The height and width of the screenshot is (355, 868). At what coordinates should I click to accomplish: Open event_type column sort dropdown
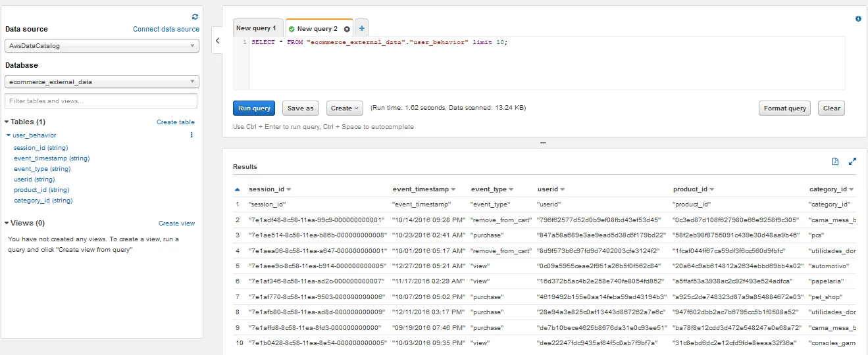[511, 189]
